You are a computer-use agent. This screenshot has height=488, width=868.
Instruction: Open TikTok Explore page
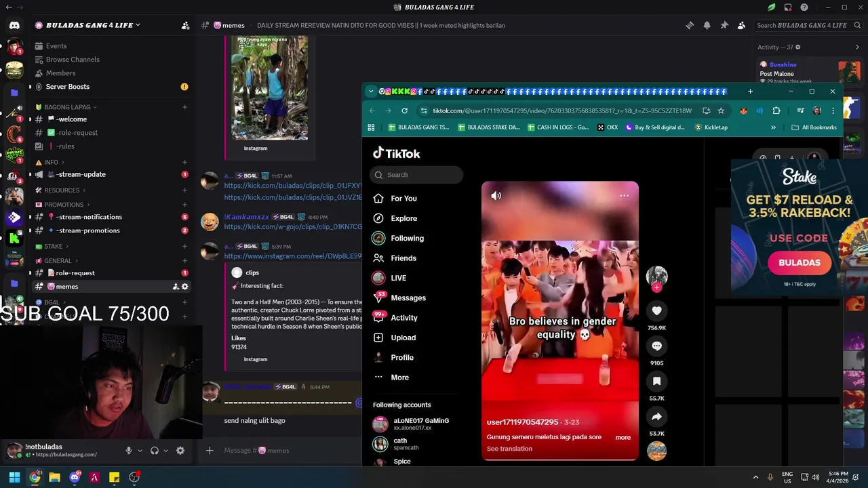[403, 218]
